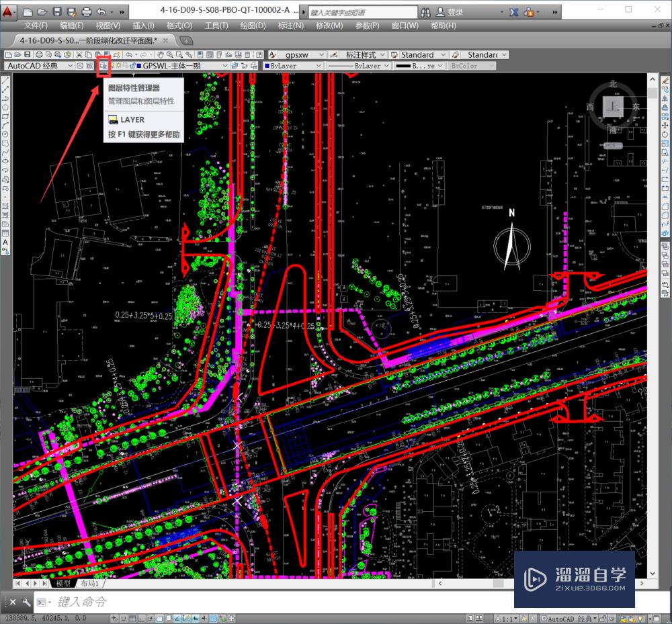672x624 pixels.
Task: Expand the GPSWL-主体一期 layer dropdown
Action: 225,66
